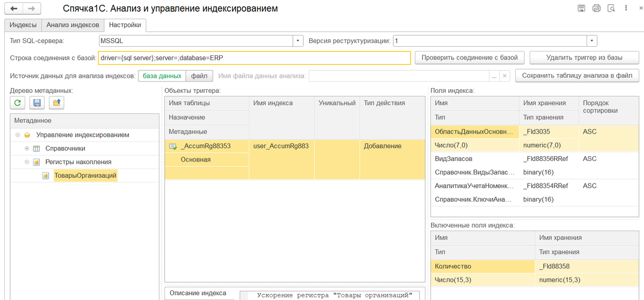Click the Основная purpose cell
The height and width of the screenshot is (300, 644).
point(207,159)
